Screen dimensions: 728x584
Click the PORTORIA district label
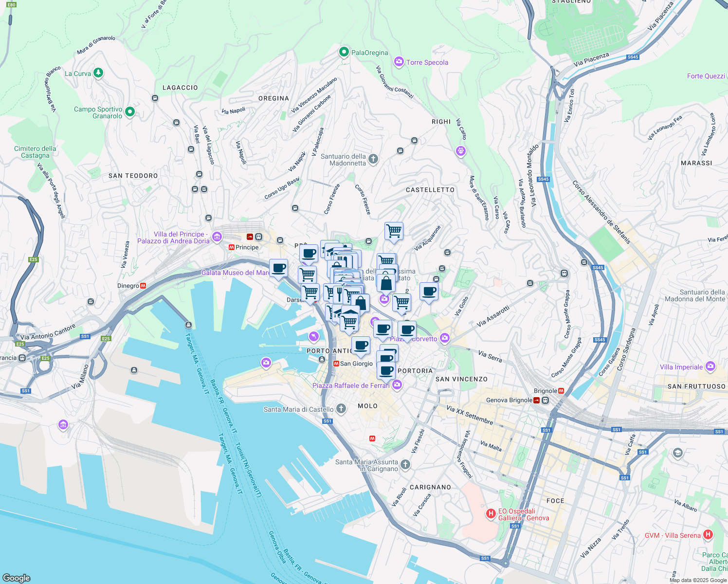[x=415, y=371]
